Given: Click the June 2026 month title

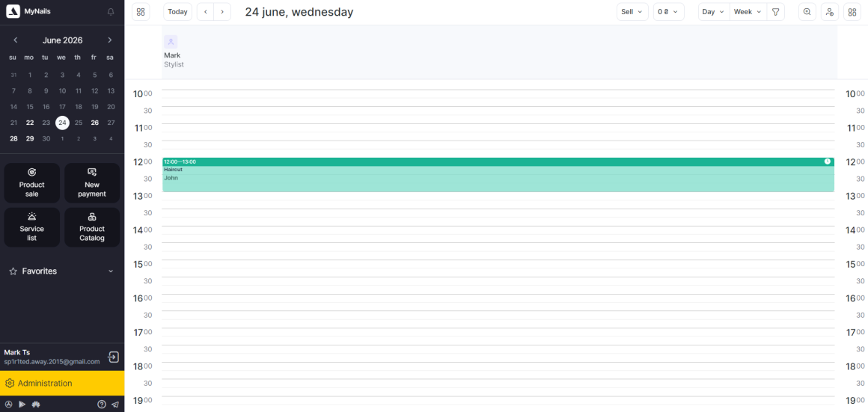Looking at the screenshot, I should (x=63, y=40).
